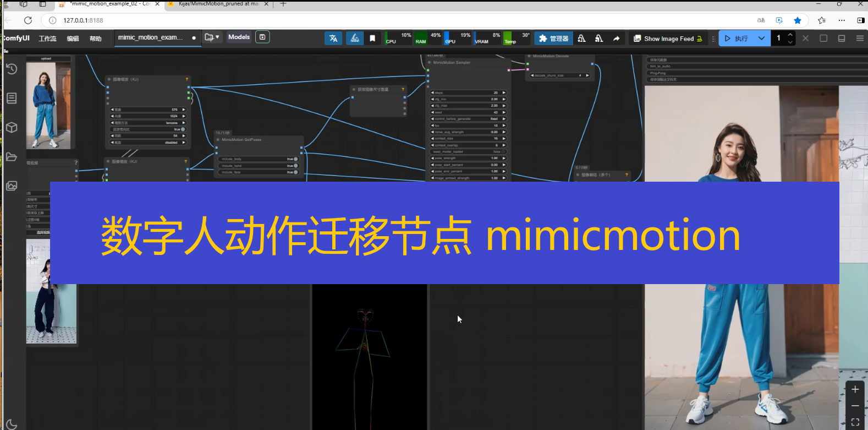The width and height of the screenshot is (868, 430).
Task: Increase 宽度 576 with right arrow
Action: pos(184,110)
